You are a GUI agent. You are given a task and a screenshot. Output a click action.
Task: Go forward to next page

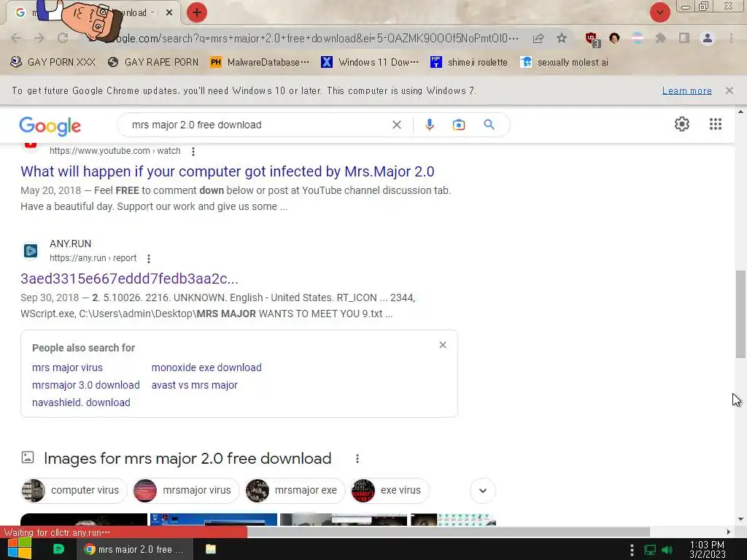(x=39, y=38)
